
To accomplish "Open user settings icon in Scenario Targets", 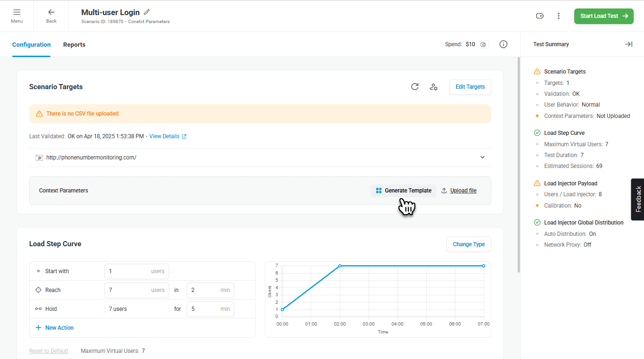I will pos(434,87).
